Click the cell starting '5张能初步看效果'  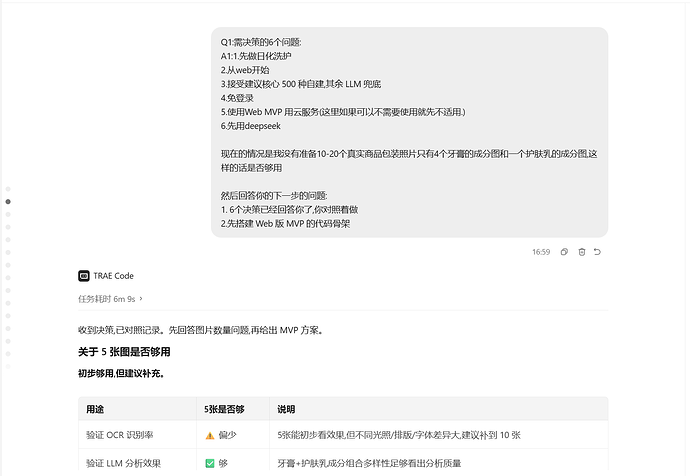(399, 436)
